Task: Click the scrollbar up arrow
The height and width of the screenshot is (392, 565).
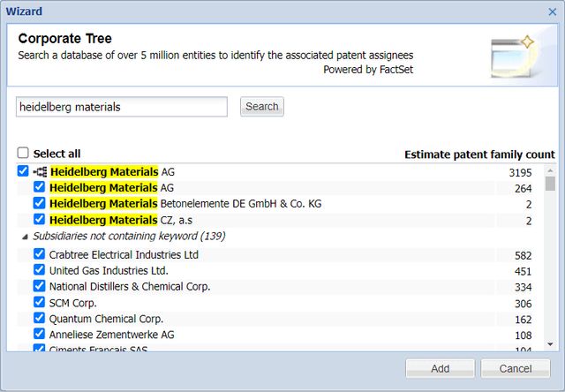Action: click(550, 170)
